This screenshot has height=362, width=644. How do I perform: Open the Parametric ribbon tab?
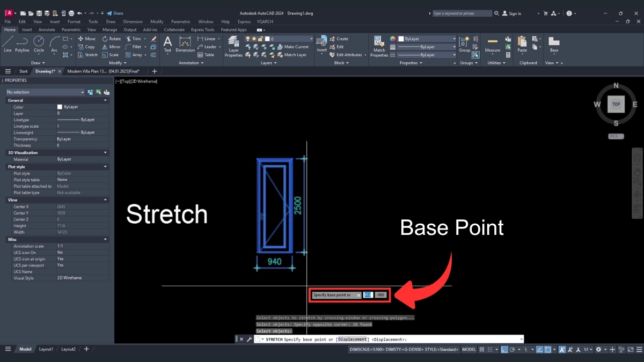tap(71, 29)
